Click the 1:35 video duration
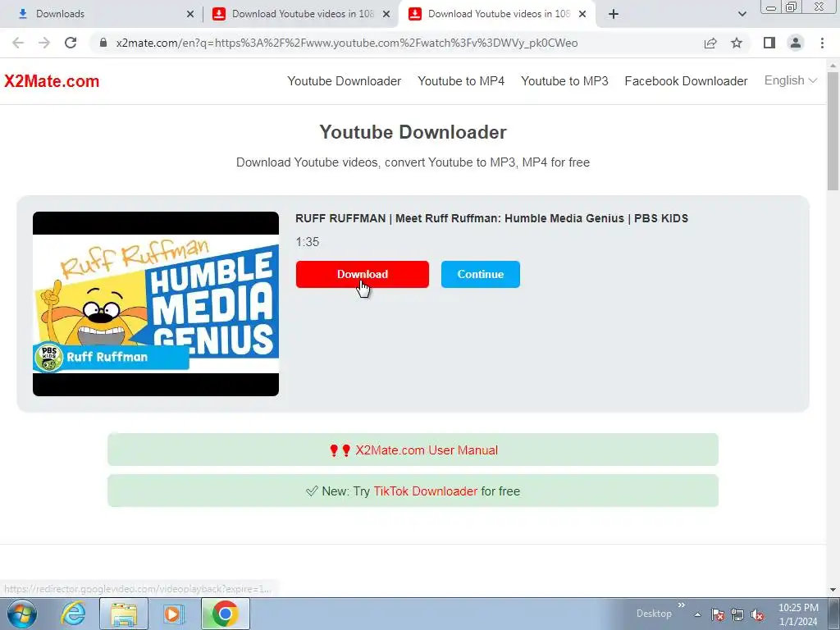 308,242
